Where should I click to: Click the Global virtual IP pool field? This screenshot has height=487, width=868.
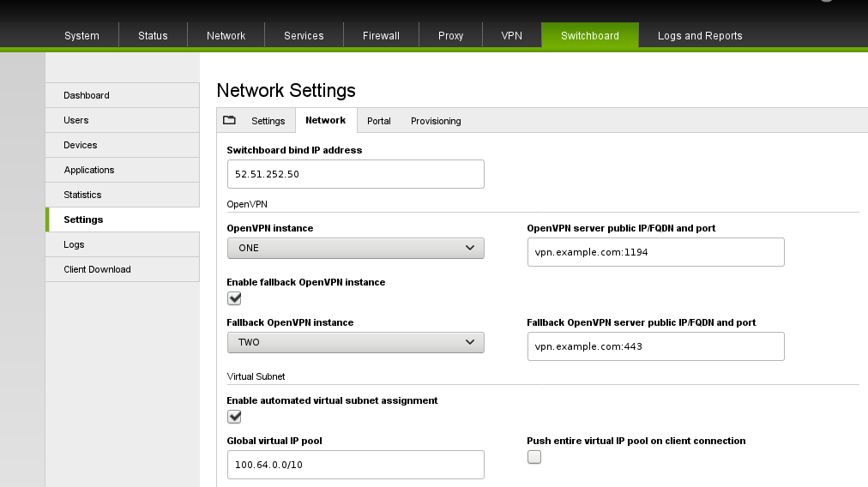(355, 465)
